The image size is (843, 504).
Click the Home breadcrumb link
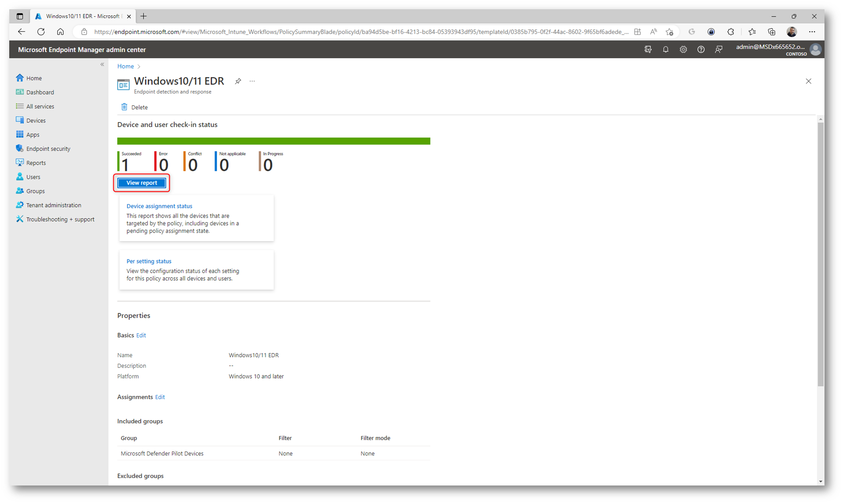click(x=126, y=66)
